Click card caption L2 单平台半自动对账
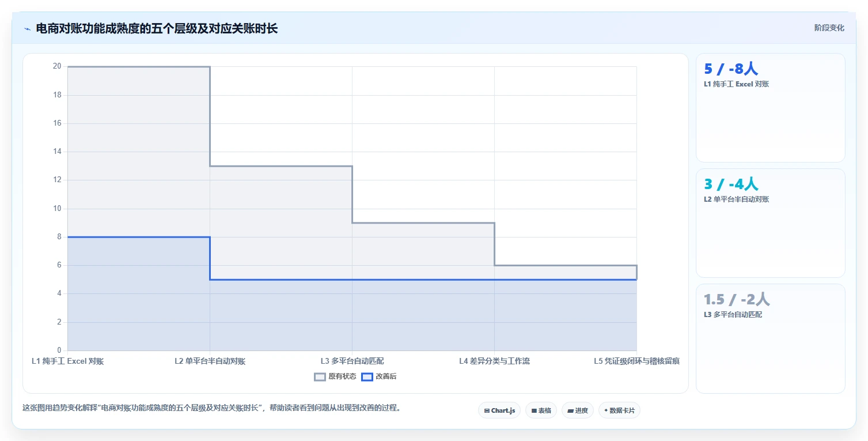868x441 pixels. click(x=737, y=199)
